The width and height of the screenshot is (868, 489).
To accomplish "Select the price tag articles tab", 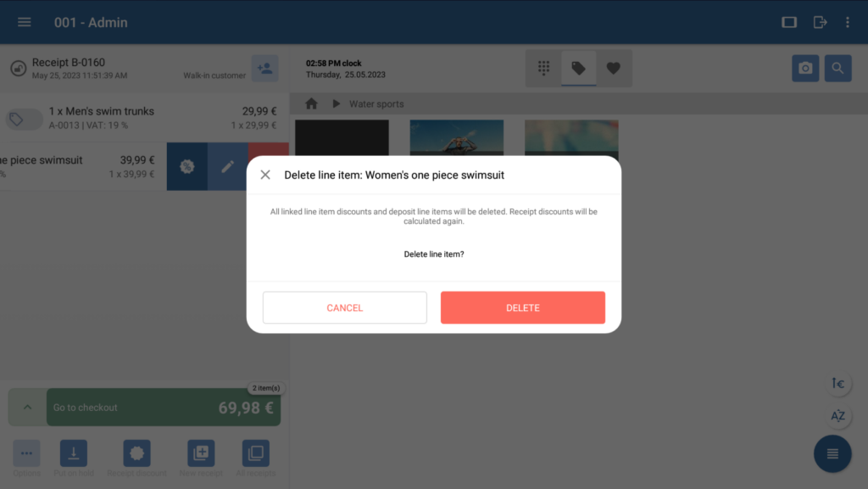I will pos(578,68).
